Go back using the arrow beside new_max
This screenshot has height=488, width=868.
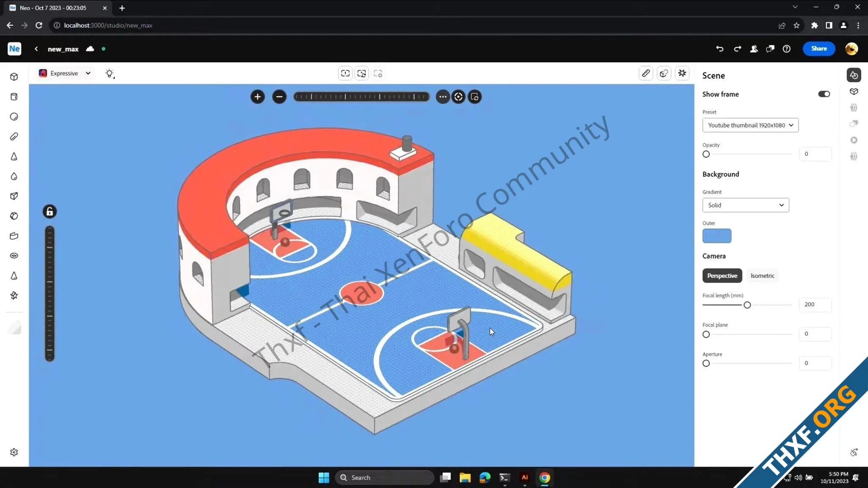tap(36, 49)
